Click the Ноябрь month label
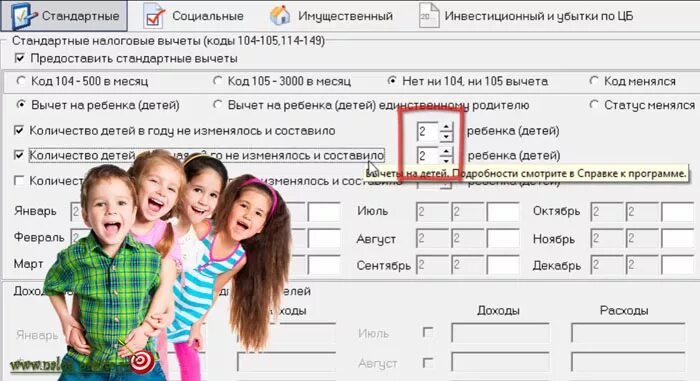 [x=554, y=239]
